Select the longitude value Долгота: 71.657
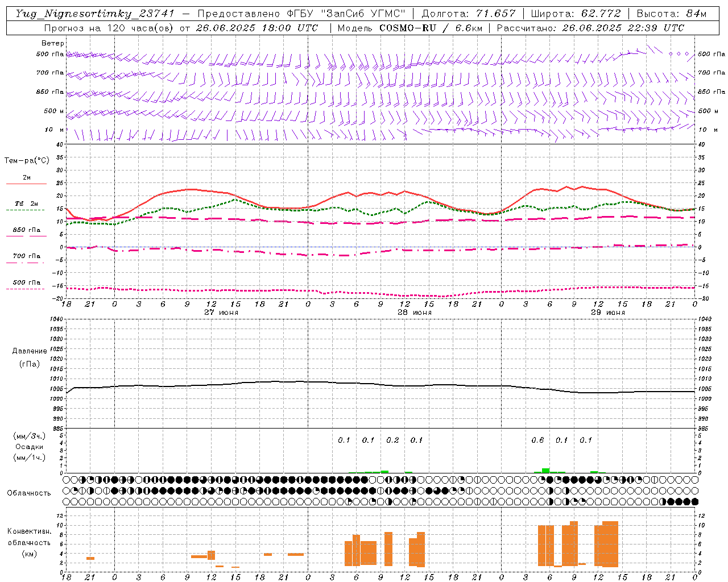This screenshot has width=728, height=582. click(x=469, y=14)
